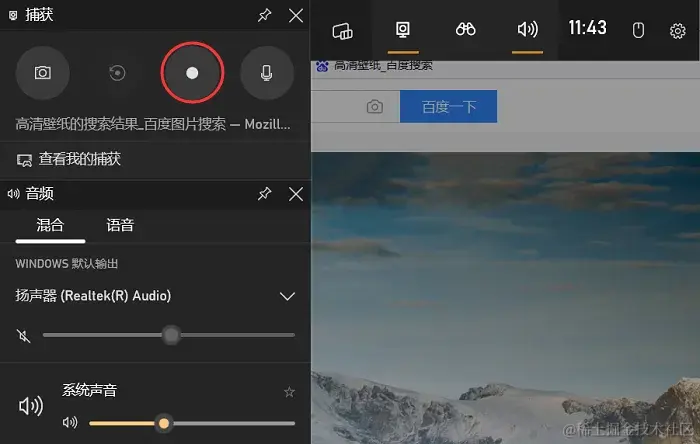Click the 捕获 widget title

coord(39,15)
